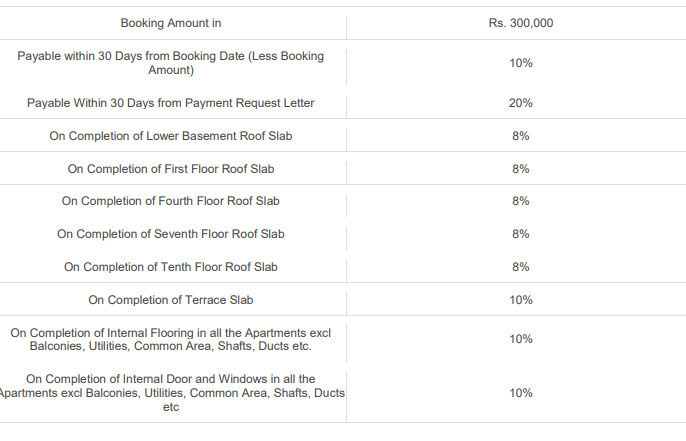Select the 8% value for Fourth Floor Roof Slab
Viewport: 686px width, 441px height.
[x=520, y=201]
